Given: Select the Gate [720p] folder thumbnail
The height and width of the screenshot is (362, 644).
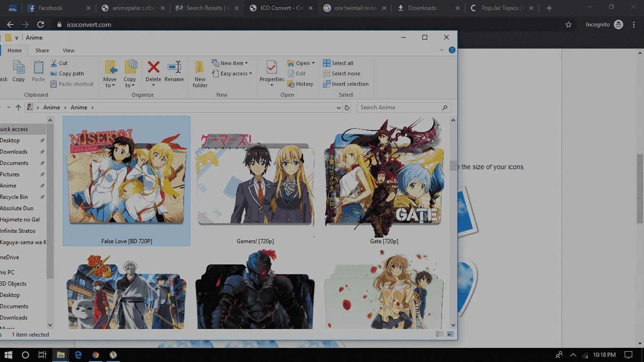Looking at the screenshot, I should tap(384, 177).
